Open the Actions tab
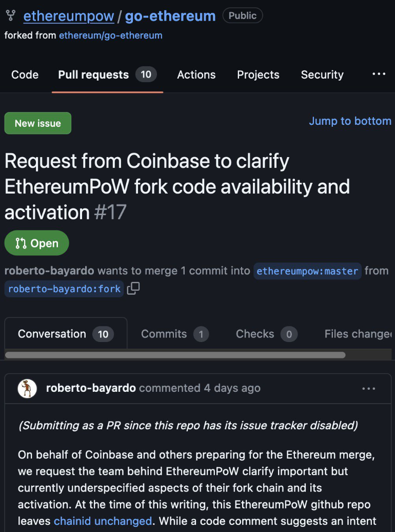Screen dimensions: 395x532 click(196, 75)
